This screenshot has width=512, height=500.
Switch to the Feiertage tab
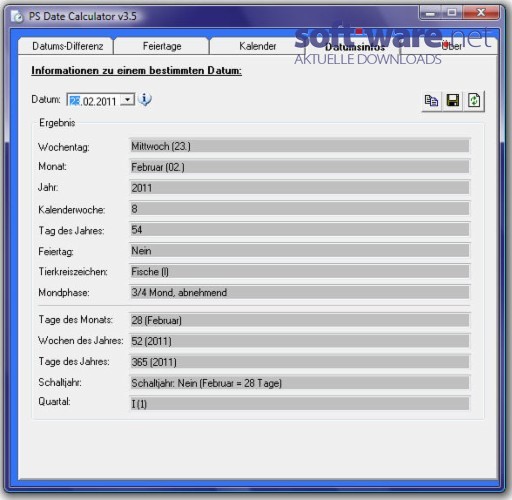pos(162,46)
